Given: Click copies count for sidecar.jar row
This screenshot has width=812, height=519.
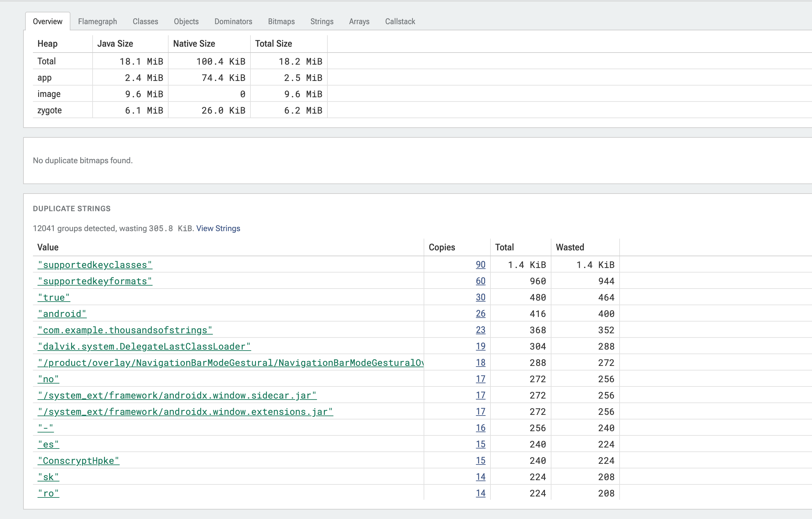Looking at the screenshot, I should (481, 395).
